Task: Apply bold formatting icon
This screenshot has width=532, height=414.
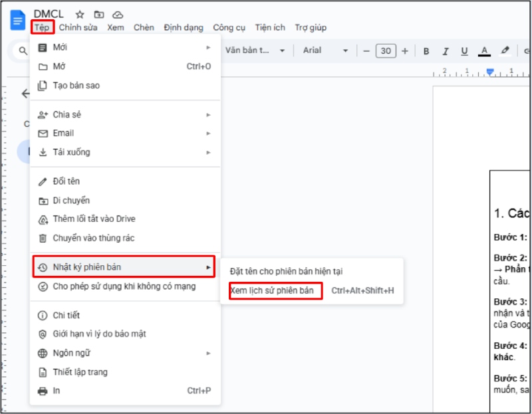Action: point(425,51)
